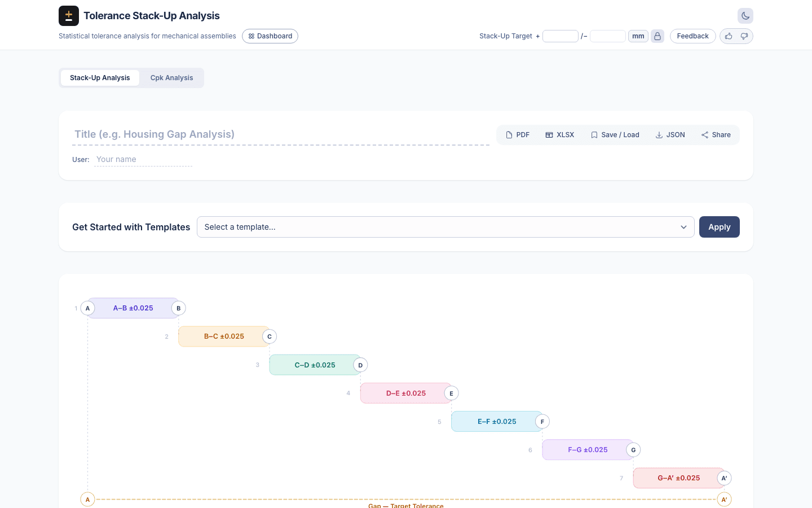The image size is (812, 508).
Task: Switch to the Cpk Analysis tab
Action: coord(171,77)
